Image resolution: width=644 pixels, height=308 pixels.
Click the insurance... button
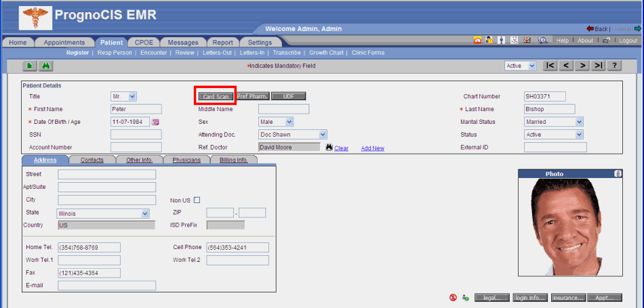(x=569, y=298)
